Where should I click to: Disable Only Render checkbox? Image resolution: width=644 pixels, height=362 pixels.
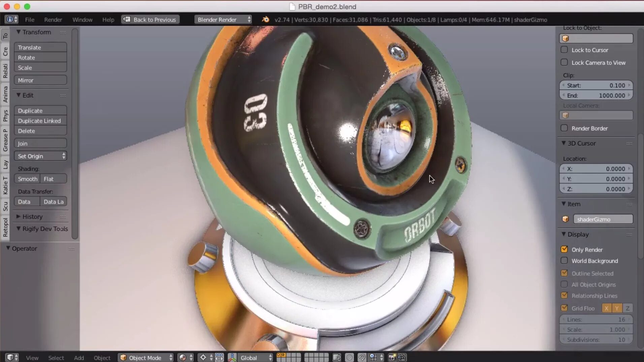(x=564, y=249)
